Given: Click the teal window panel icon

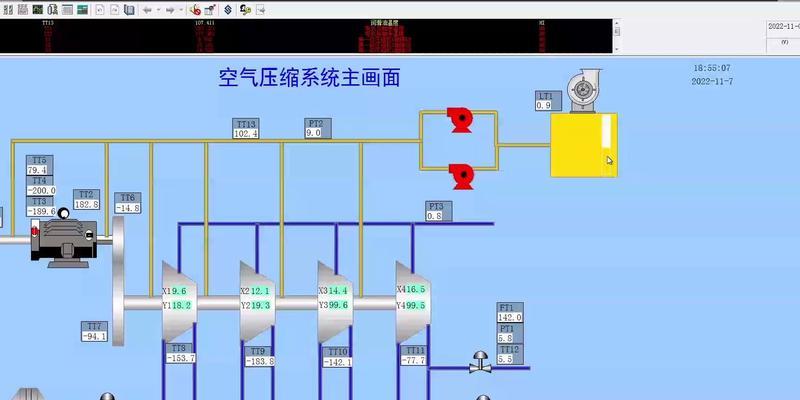Looking at the screenshot, I should point(82,10).
